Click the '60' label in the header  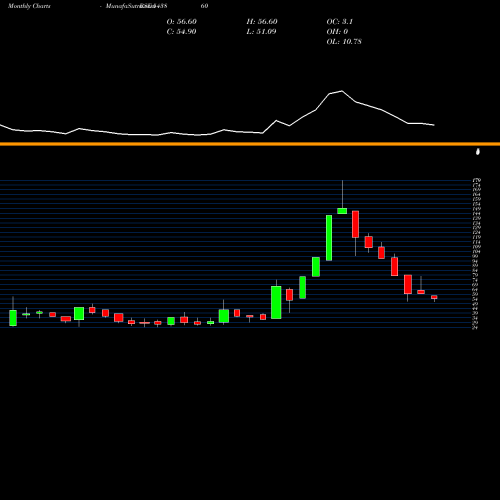pyautogui.click(x=204, y=6)
